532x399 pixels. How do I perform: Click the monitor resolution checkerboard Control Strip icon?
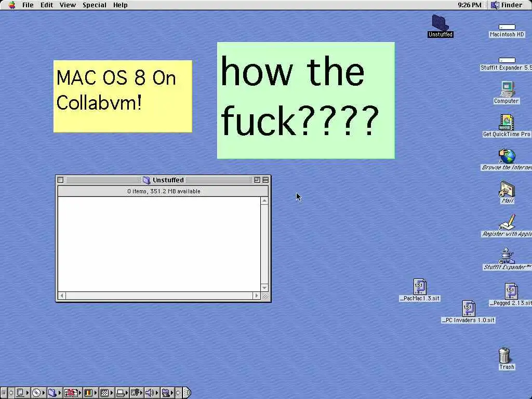104,393
